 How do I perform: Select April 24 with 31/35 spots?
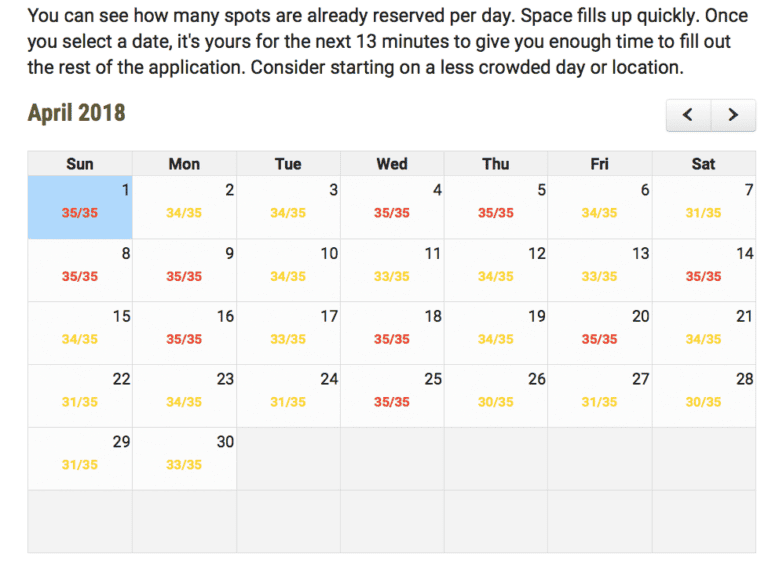288,396
